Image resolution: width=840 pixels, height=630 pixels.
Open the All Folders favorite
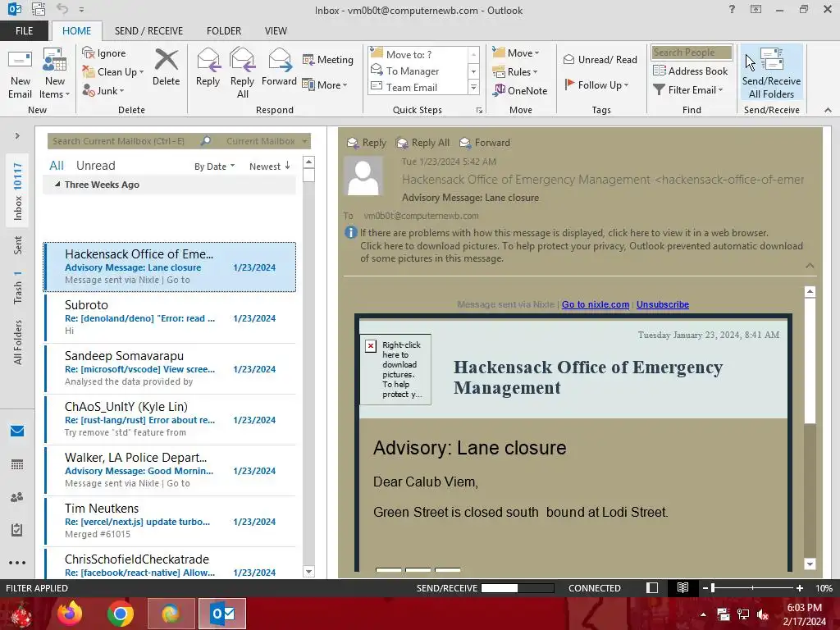18,342
